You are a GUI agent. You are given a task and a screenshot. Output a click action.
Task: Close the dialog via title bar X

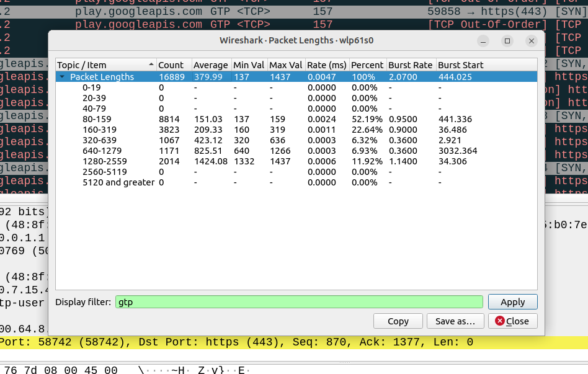(532, 41)
